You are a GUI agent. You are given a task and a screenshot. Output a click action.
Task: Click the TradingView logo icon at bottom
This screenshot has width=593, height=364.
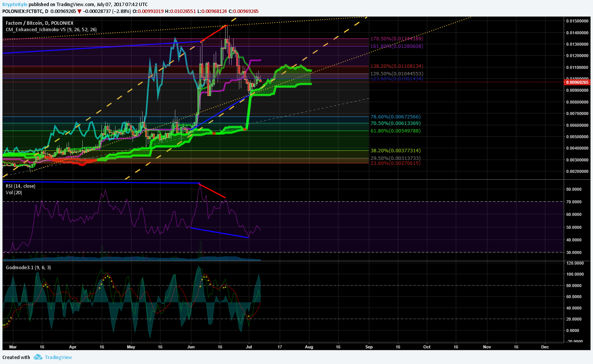point(38,357)
